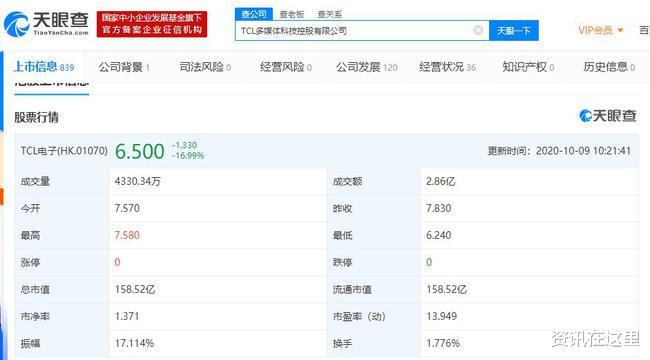Viewport: 650px width, 360px height.
Task: Click the 市盈率(动) value 13.949
Action: (x=441, y=316)
